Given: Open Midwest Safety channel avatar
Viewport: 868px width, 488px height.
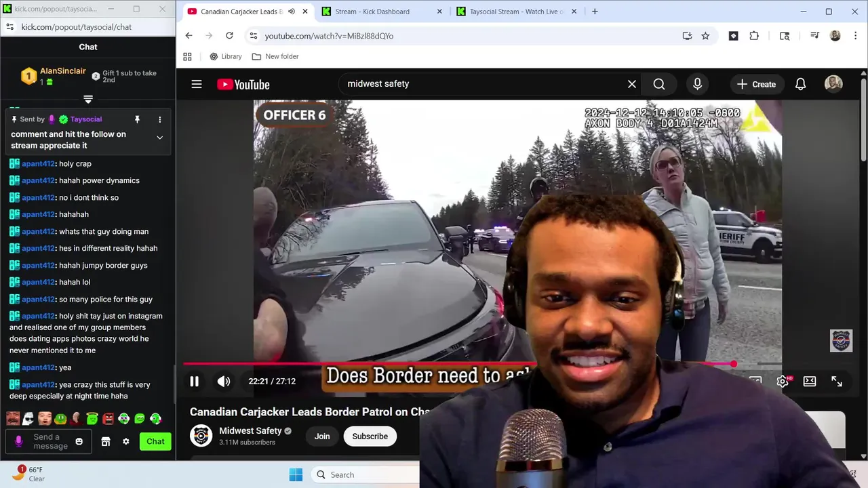Looking at the screenshot, I should tap(201, 436).
